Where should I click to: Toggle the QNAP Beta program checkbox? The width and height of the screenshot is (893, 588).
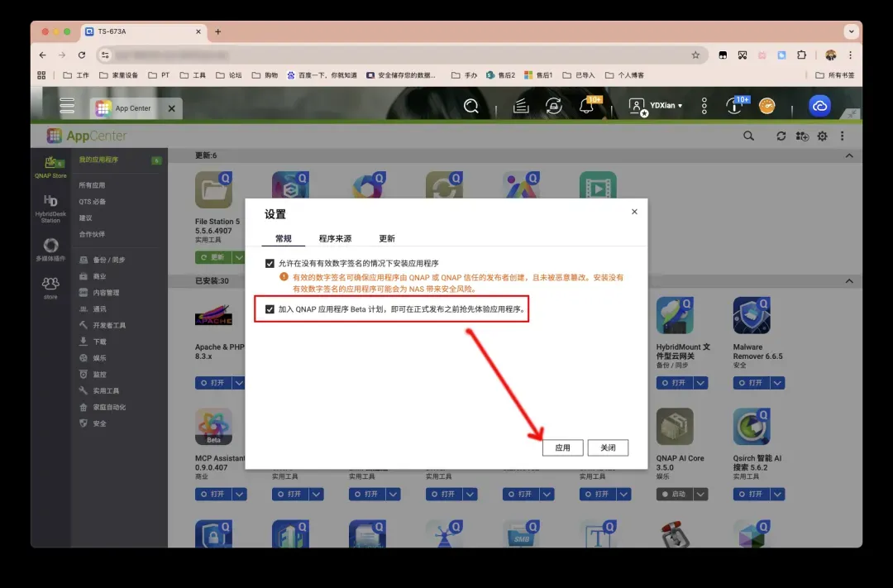pos(270,309)
